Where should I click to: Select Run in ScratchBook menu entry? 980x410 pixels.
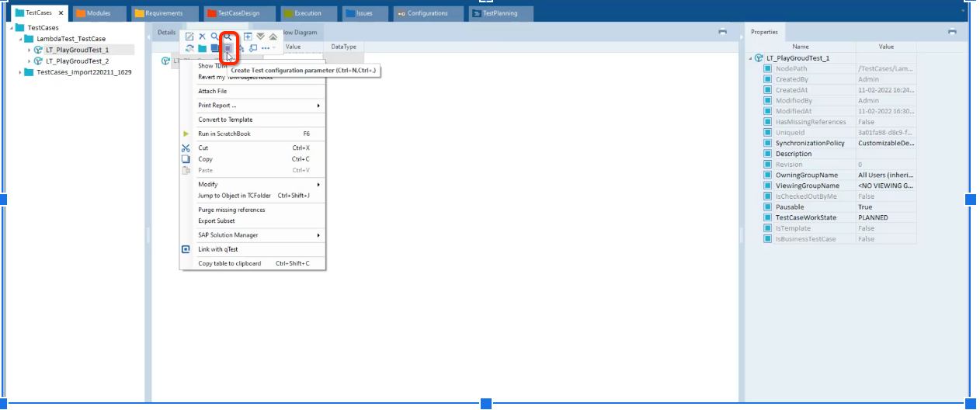tap(224, 134)
